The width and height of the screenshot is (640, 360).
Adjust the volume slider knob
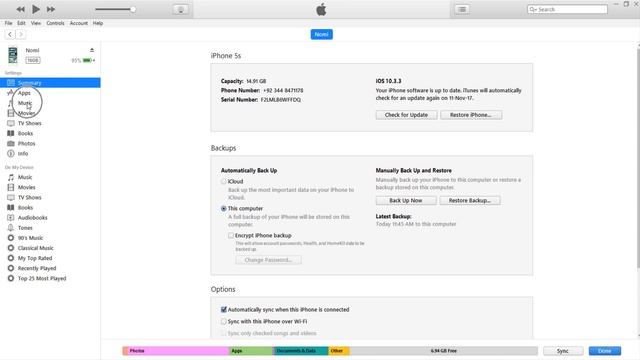point(133,9)
